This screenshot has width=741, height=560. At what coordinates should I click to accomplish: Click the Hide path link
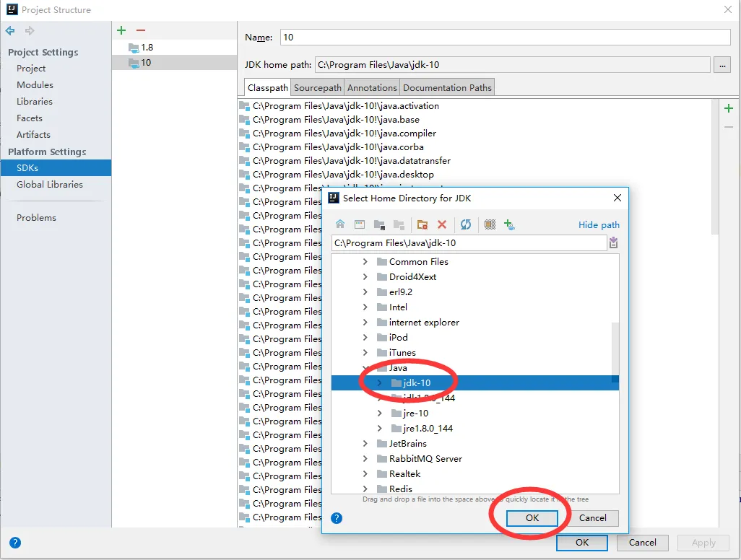pyautogui.click(x=599, y=225)
